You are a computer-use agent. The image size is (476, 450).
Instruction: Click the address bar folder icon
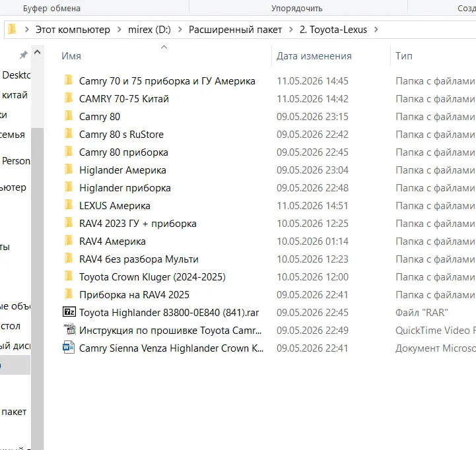[12, 30]
